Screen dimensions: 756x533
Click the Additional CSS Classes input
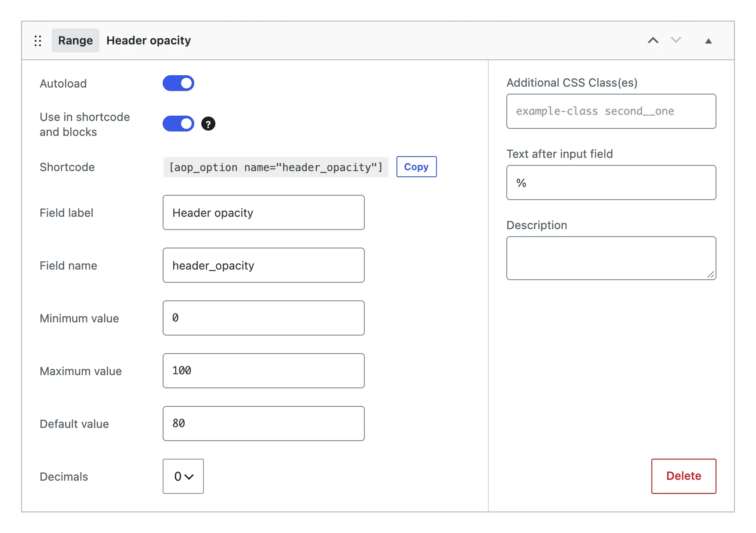pyautogui.click(x=611, y=111)
